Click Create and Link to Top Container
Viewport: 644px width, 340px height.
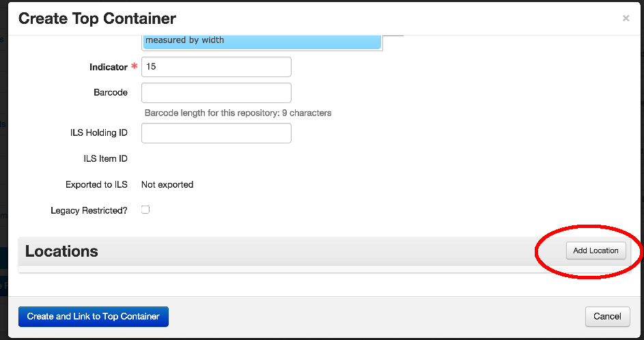tap(94, 317)
